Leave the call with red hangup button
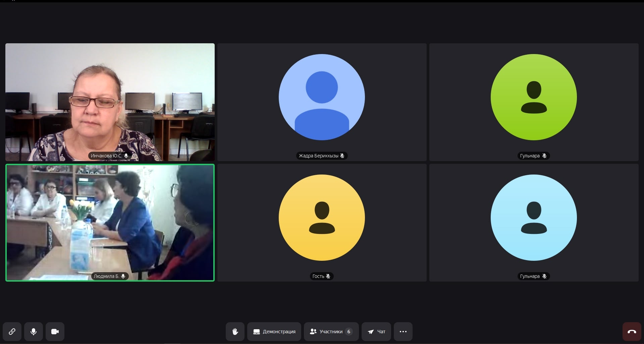This screenshot has height=344, width=644. click(632, 332)
